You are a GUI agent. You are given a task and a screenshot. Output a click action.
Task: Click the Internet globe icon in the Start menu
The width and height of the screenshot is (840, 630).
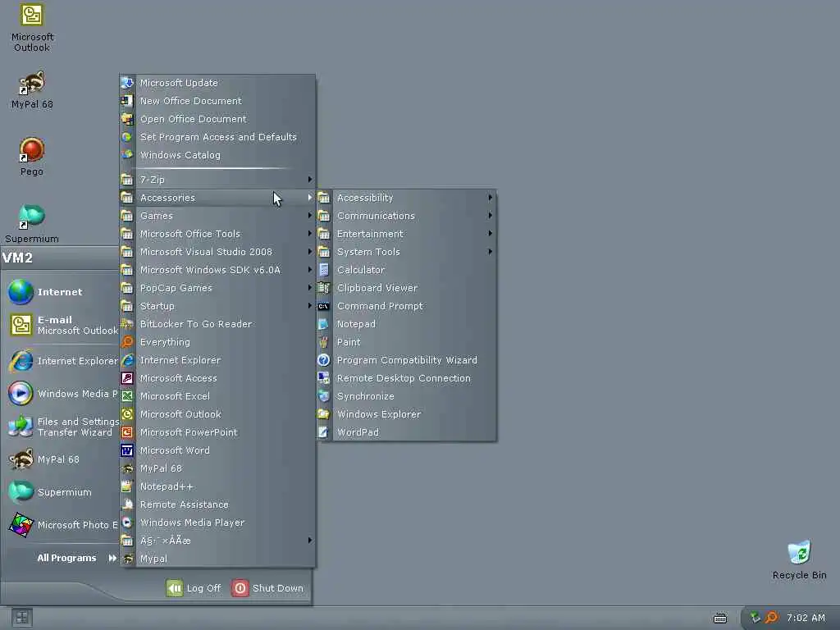point(21,292)
